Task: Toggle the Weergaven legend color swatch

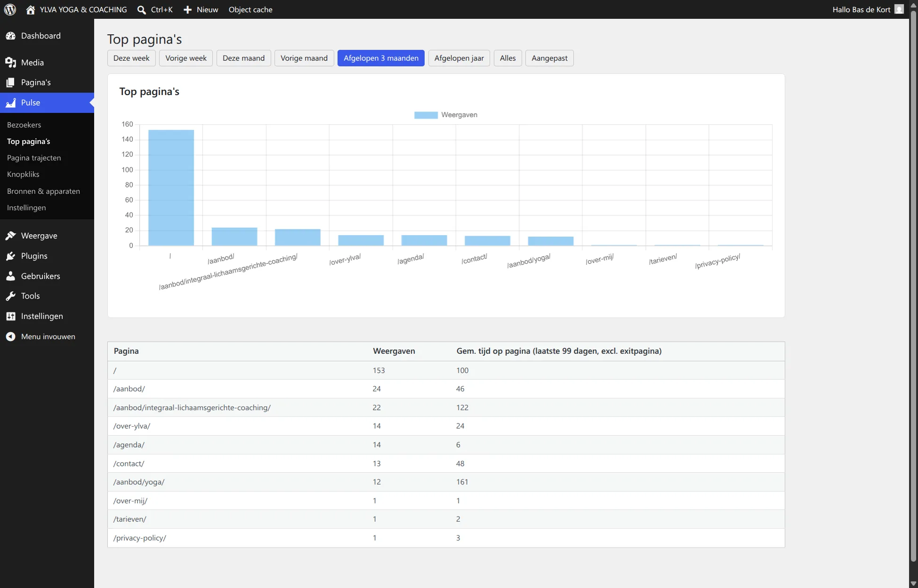Action: click(x=426, y=115)
